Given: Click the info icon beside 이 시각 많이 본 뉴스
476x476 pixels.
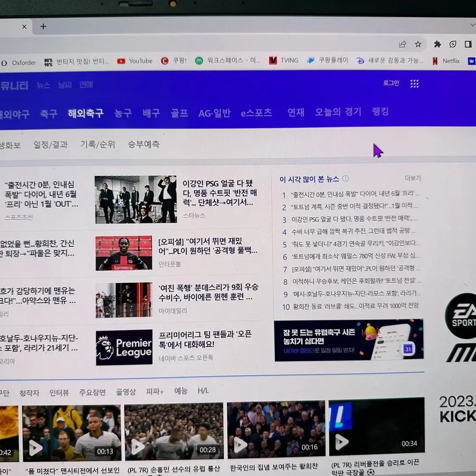Looking at the screenshot, I should coord(346,178).
